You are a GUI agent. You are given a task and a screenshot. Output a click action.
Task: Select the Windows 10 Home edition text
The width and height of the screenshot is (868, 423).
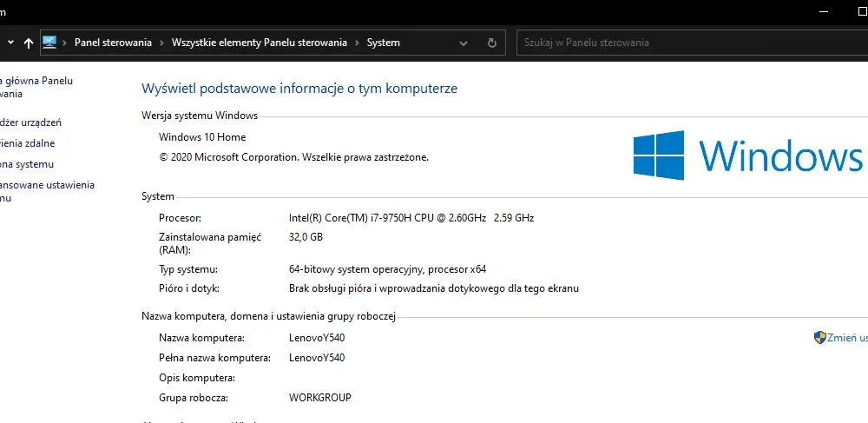202,136
